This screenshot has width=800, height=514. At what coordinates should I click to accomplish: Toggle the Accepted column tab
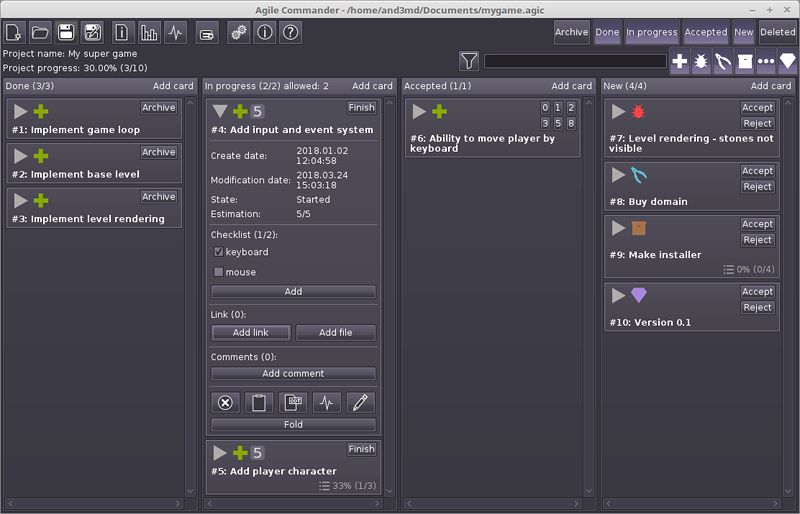coord(705,32)
